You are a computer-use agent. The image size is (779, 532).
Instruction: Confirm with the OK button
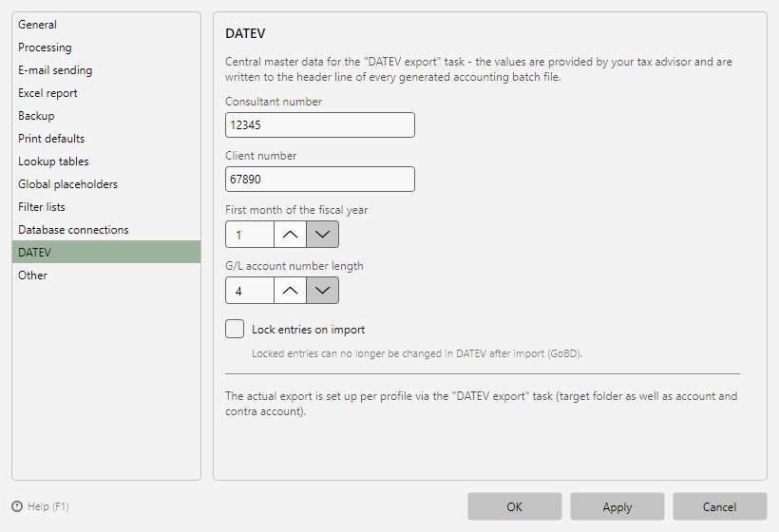[515, 506]
